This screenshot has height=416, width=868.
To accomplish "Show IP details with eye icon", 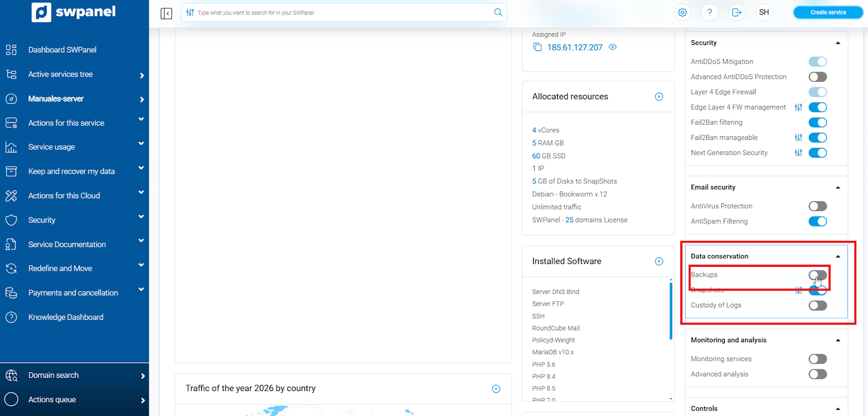I will pos(612,47).
